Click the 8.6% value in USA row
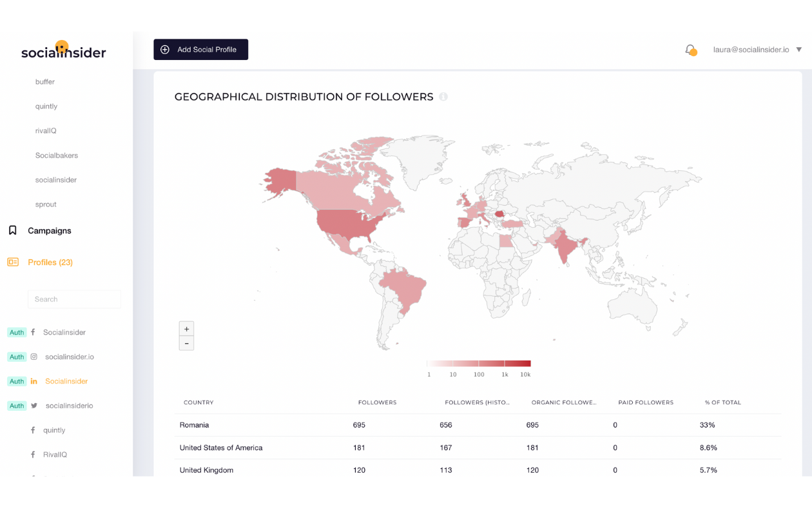Image resolution: width=812 pixels, height=516 pixels. [x=709, y=448]
